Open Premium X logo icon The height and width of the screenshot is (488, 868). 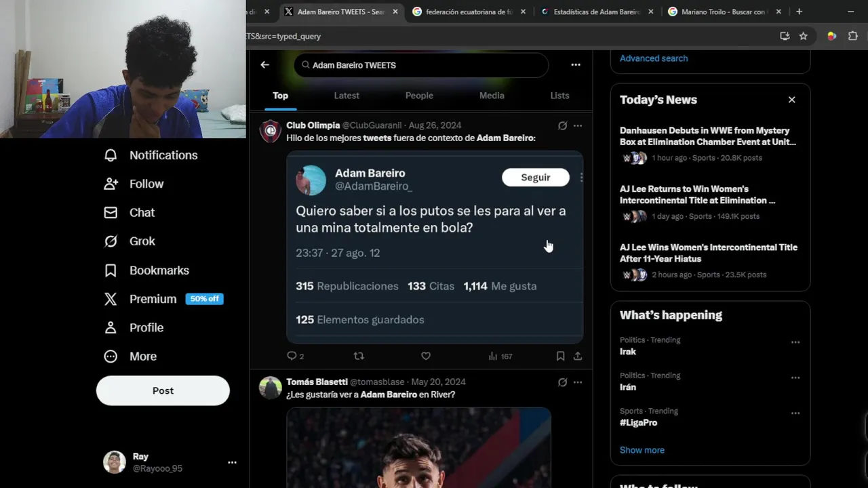click(111, 299)
